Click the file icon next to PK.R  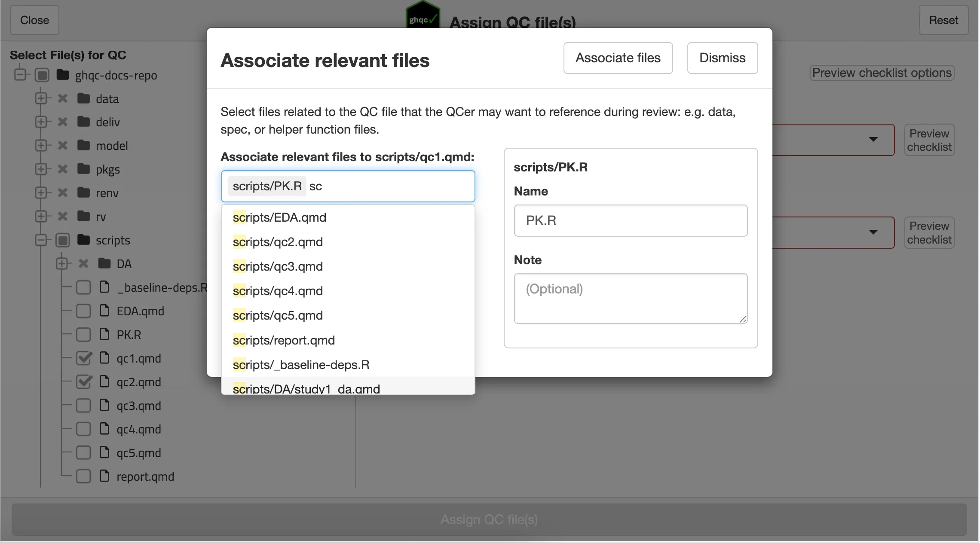pos(104,334)
